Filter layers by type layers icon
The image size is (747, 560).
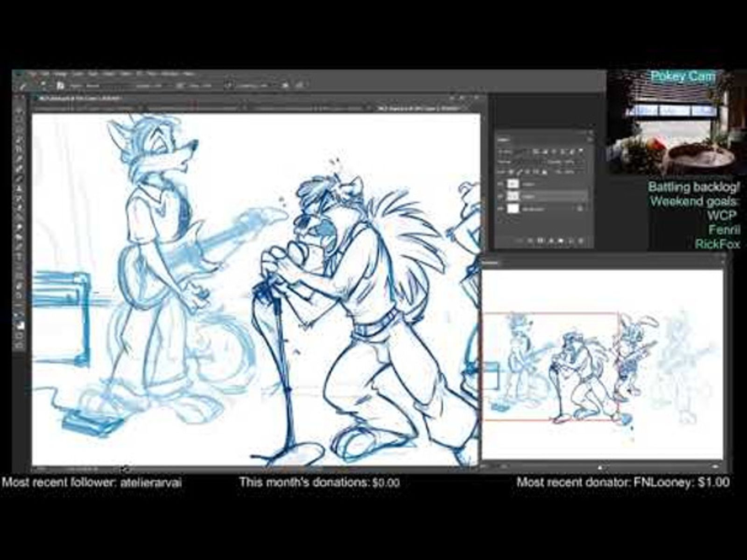pos(554,152)
